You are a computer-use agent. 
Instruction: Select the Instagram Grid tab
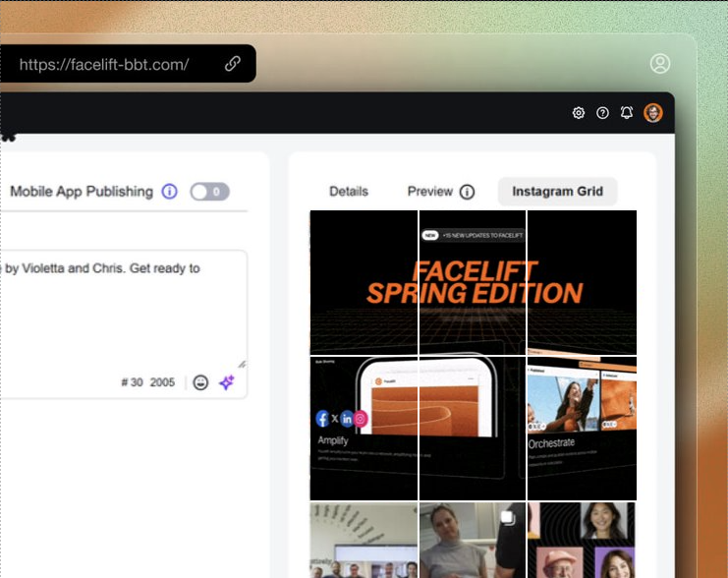pyautogui.click(x=557, y=192)
